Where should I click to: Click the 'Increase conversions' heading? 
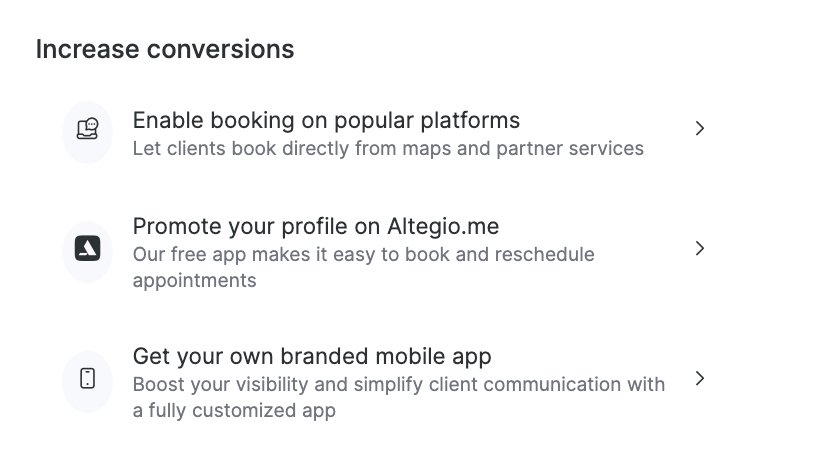[165, 49]
